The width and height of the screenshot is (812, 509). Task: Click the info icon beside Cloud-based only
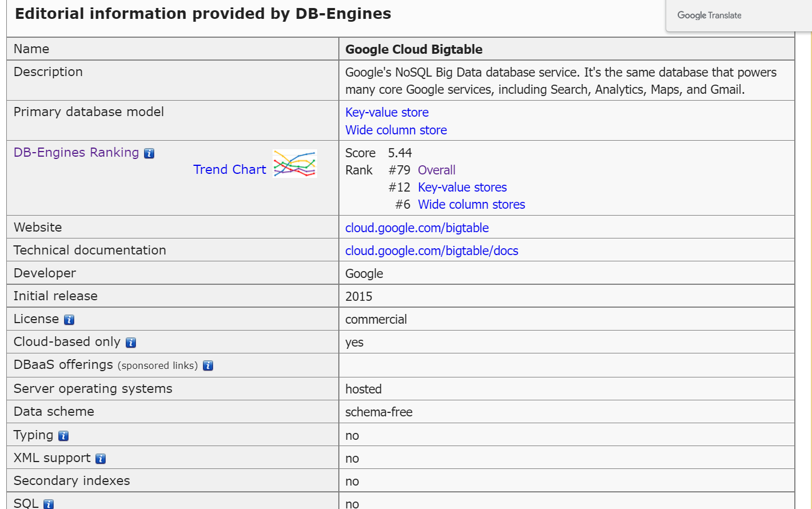click(131, 343)
